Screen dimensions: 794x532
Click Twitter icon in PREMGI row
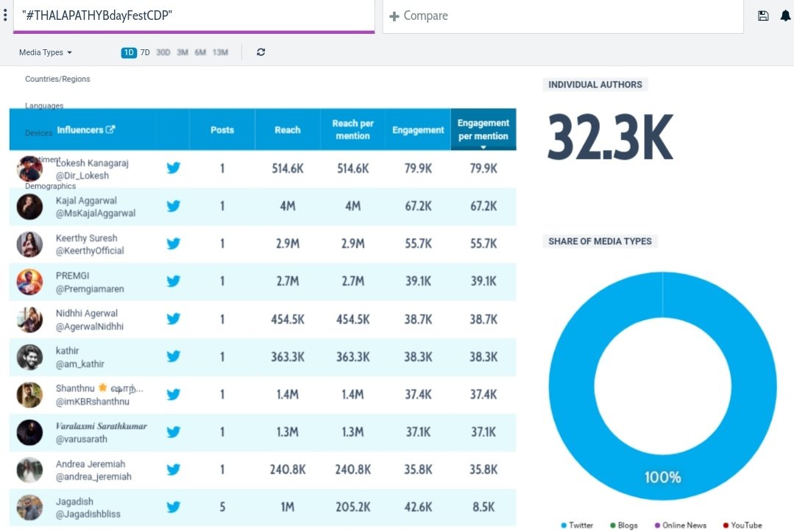[x=174, y=281]
